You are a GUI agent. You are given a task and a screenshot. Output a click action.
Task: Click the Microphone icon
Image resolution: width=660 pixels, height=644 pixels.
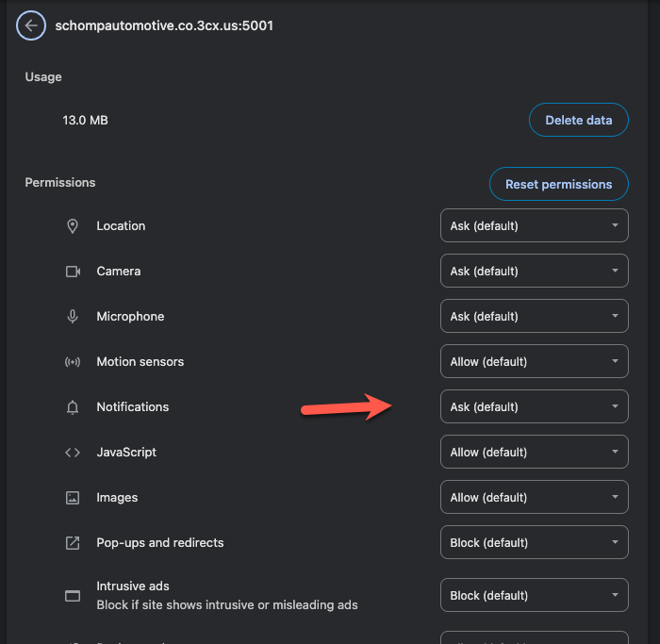(73, 317)
